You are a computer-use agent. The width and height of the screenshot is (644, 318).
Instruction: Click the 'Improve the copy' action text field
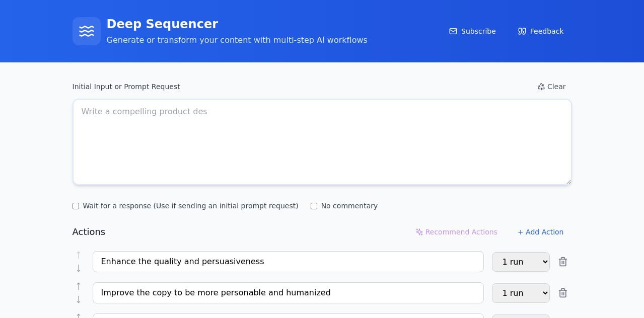pyautogui.click(x=288, y=293)
